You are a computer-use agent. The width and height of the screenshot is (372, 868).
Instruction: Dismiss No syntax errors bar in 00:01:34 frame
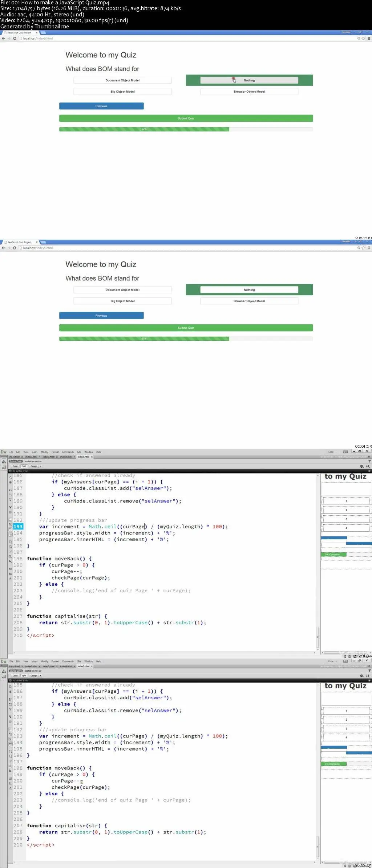(x=369, y=471)
